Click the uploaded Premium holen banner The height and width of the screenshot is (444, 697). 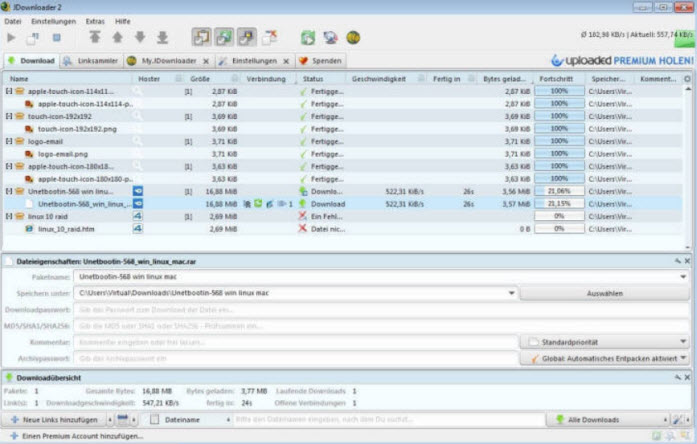coord(622,60)
